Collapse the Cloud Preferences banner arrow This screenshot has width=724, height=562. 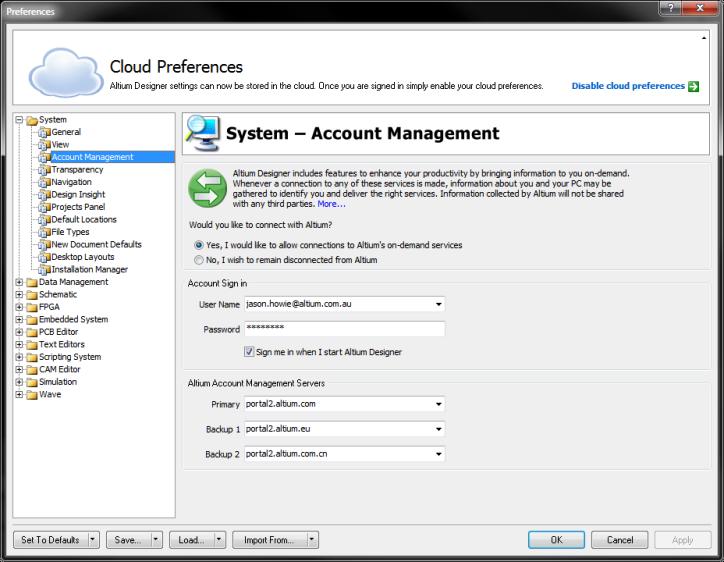(x=704, y=38)
